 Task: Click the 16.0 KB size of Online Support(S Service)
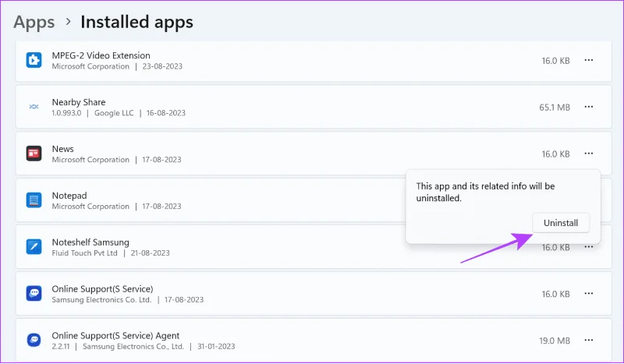(555, 294)
